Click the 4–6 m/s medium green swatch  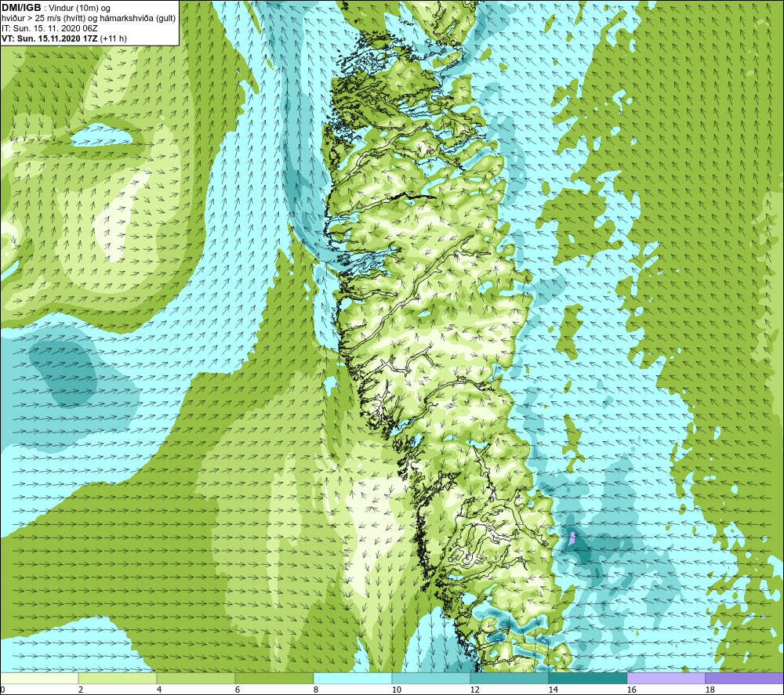click(x=196, y=678)
